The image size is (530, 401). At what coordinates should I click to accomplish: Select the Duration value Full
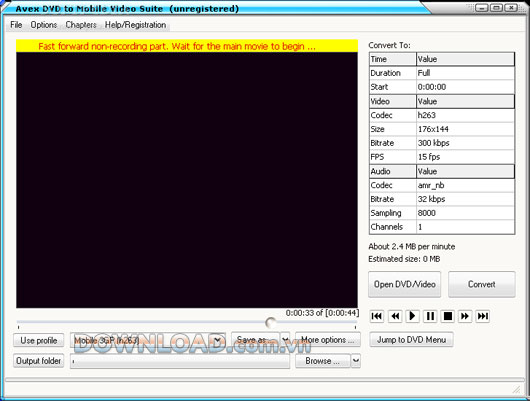tap(465, 73)
